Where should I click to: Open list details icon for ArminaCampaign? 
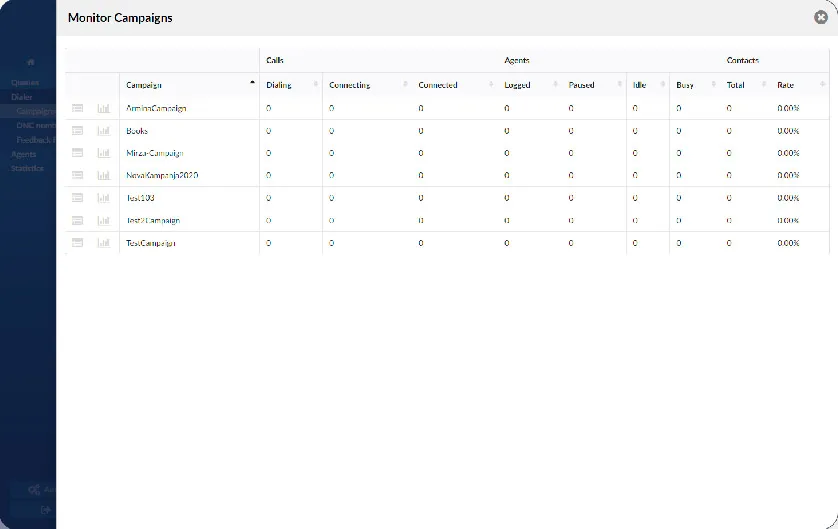78,108
